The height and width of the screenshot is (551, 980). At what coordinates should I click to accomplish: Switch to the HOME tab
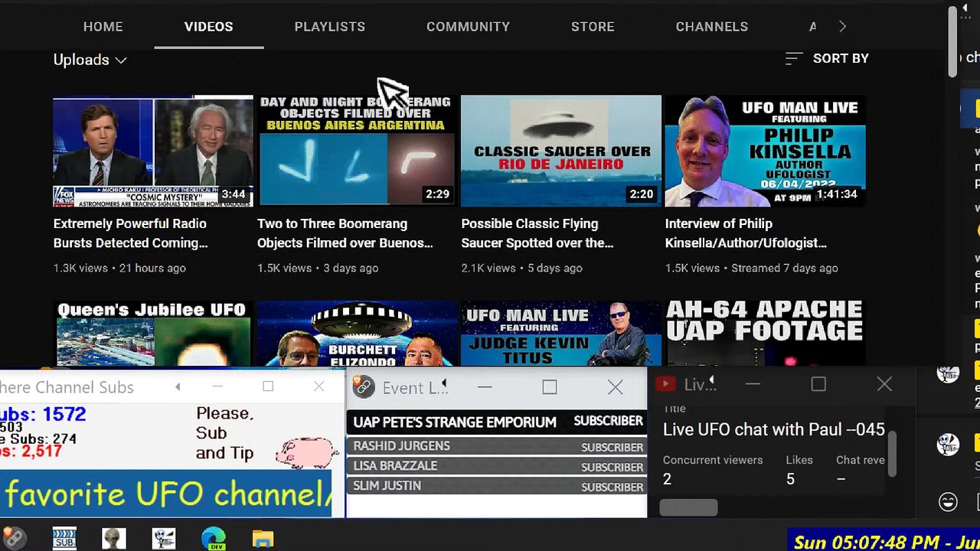[103, 27]
